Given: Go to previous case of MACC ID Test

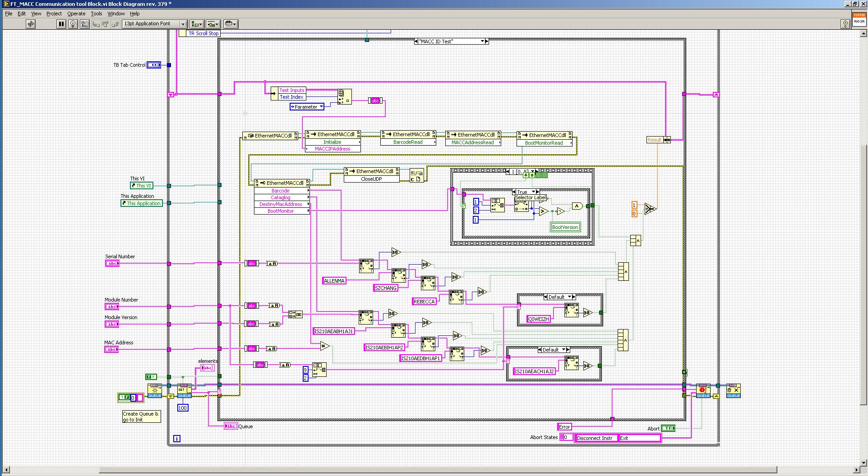Looking at the screenshot, I should [416, 41].
